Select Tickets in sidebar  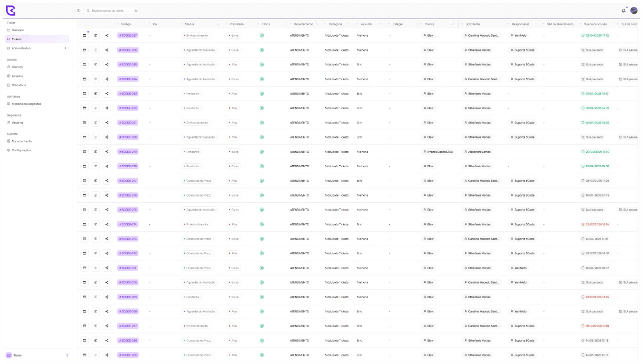pyautogui.click(x=37, y=39)
